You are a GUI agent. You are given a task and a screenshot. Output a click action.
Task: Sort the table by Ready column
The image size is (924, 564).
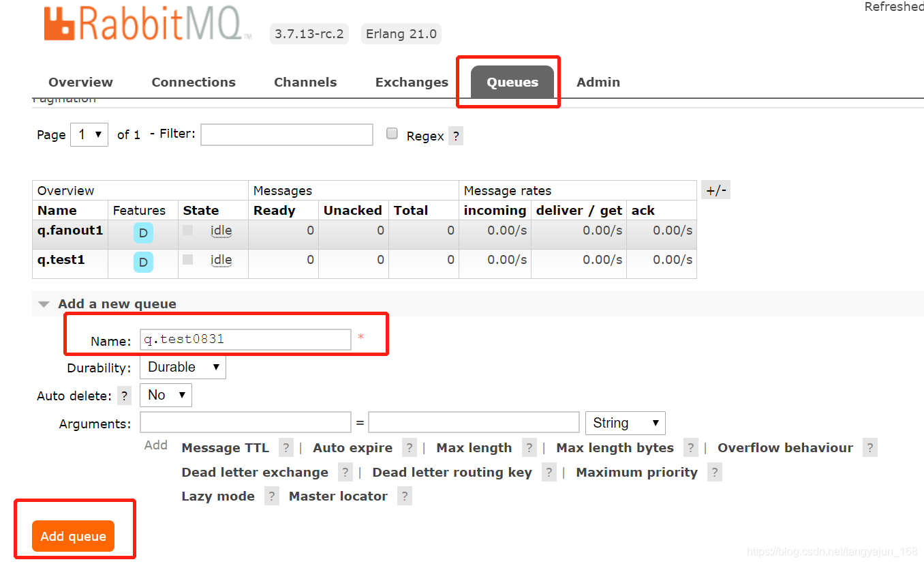274,211
